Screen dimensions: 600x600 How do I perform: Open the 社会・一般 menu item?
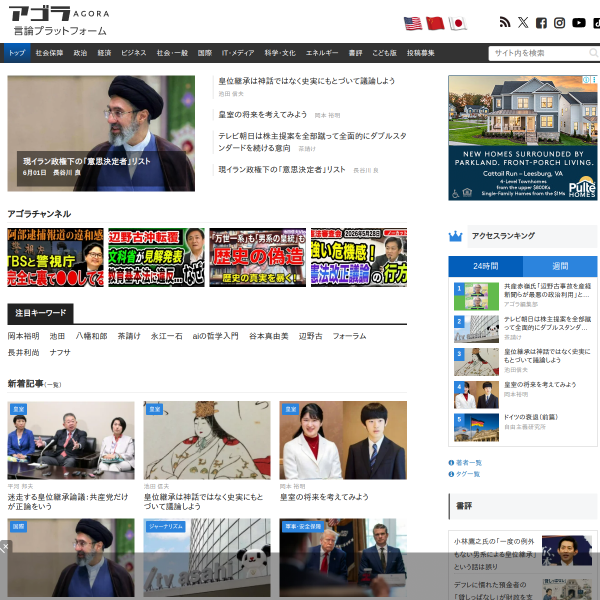(172, 53)
